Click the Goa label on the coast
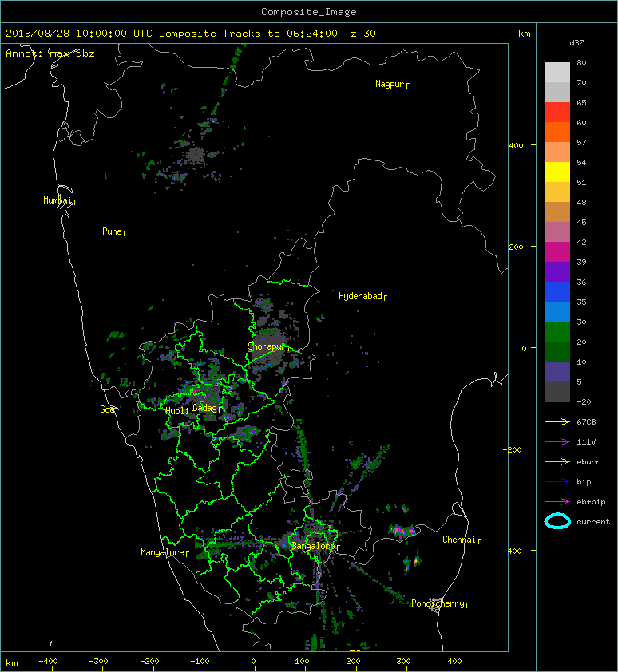Screen dimensions: 618x672 point(107,409)
